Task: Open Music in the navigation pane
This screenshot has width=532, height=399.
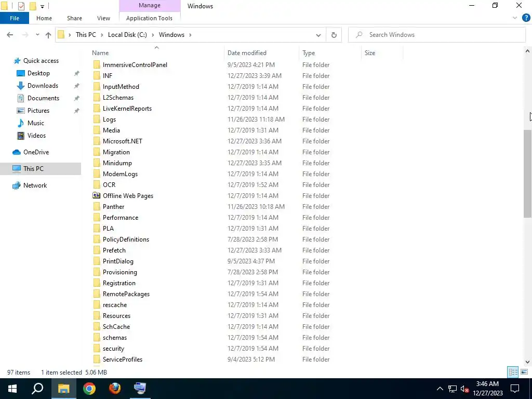Action: 36,123
